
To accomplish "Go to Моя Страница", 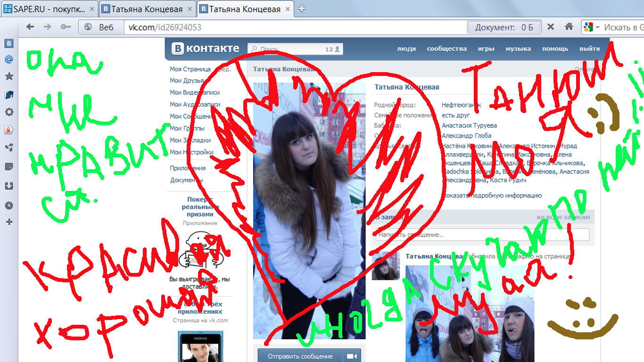I will pos(190,69).
